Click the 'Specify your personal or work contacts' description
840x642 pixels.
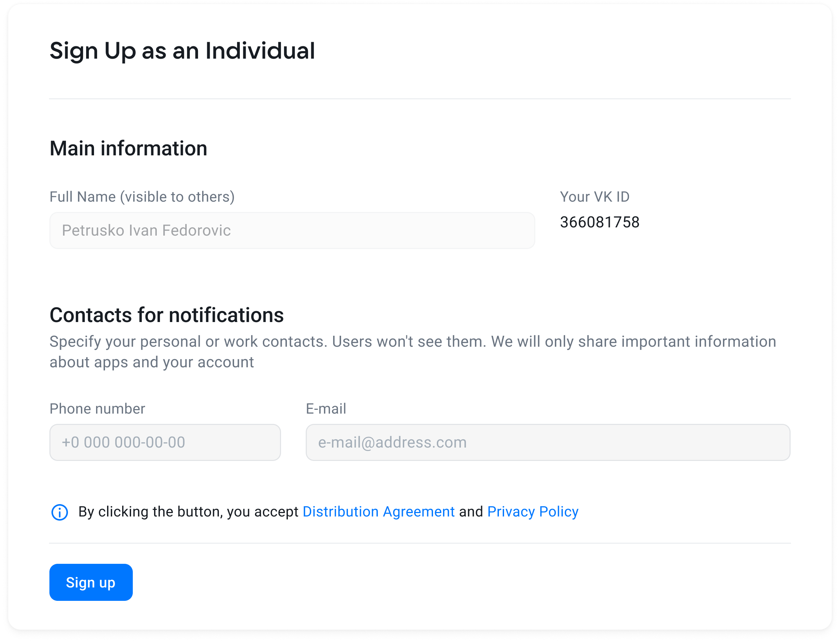pyautogui.click(x=413, y=352)
